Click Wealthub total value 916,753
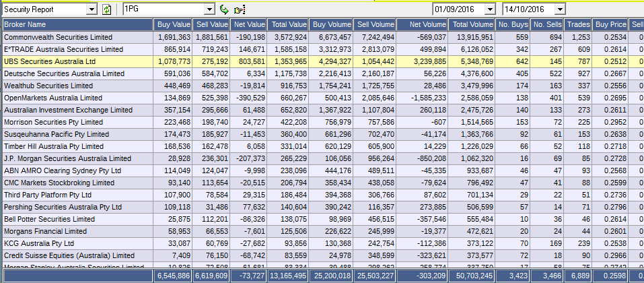Viewport: 644px width, 283px height. point(288,86)
